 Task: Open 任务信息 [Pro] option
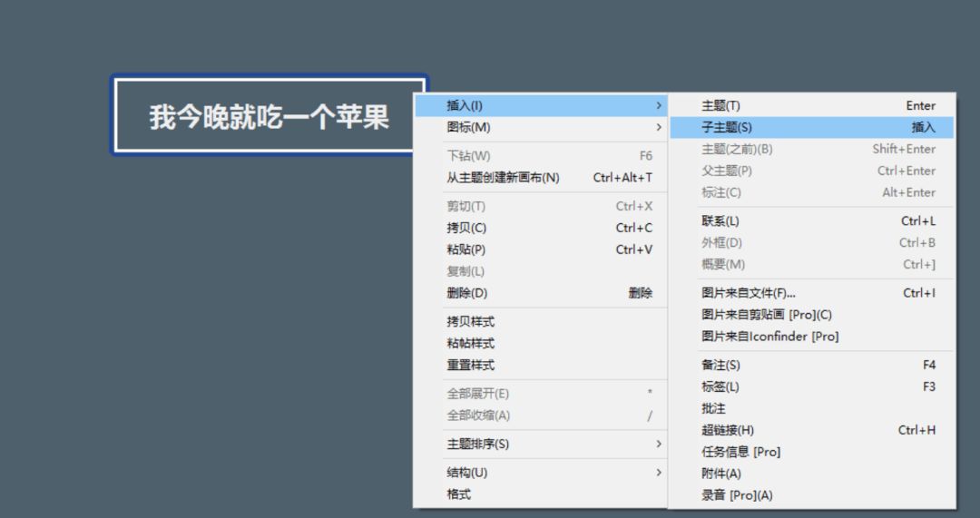pyautogui.click(x=812, y=452)
